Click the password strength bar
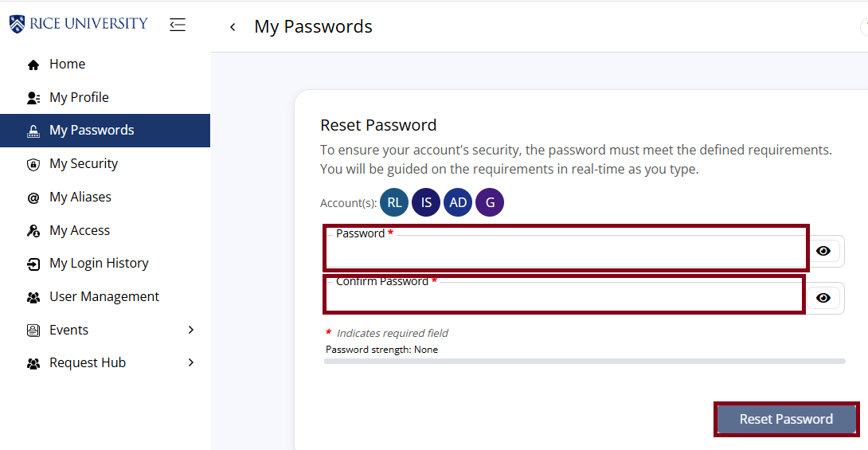This screenshot has width=868, height=450. click(x=585, y=362)
